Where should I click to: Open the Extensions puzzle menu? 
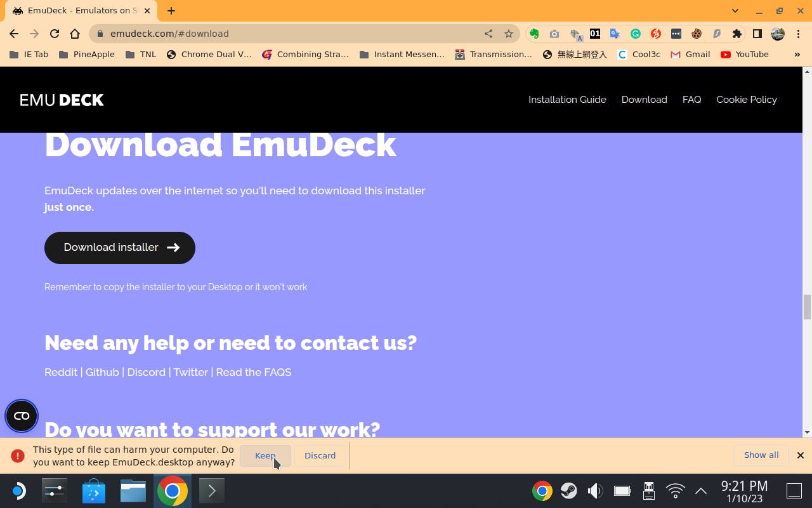point(737,34)
